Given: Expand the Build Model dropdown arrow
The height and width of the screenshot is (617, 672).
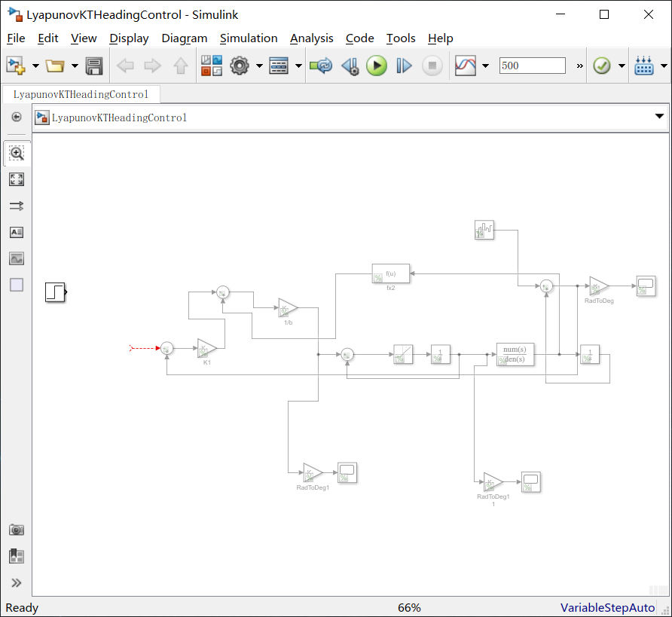Looking at the screenshot, I should [664, 66].
